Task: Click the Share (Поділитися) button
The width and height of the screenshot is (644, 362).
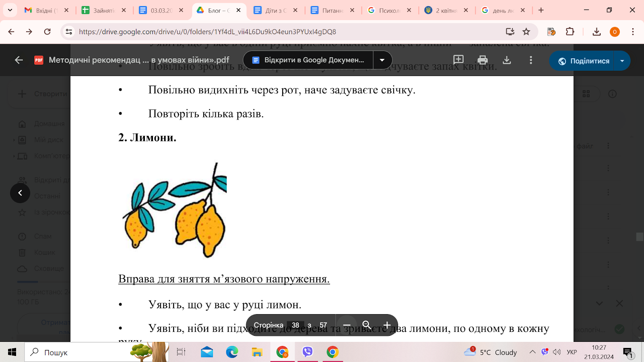Action: pos(582,61)
